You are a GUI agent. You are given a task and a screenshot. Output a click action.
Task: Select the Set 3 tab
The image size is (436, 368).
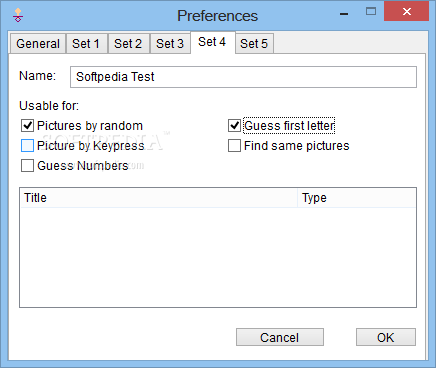170,44
